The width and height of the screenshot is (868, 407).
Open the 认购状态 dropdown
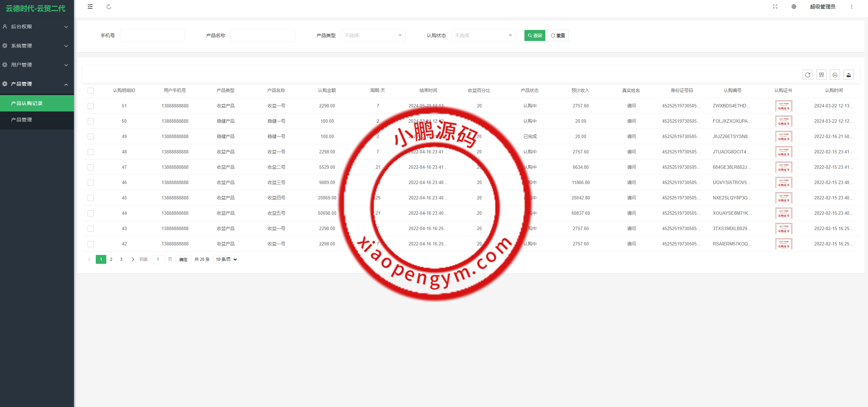click(x=483, y=35)
